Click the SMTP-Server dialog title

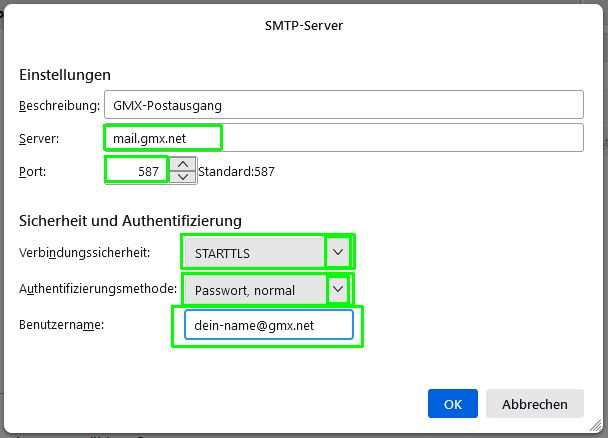[x=303, y=25]
